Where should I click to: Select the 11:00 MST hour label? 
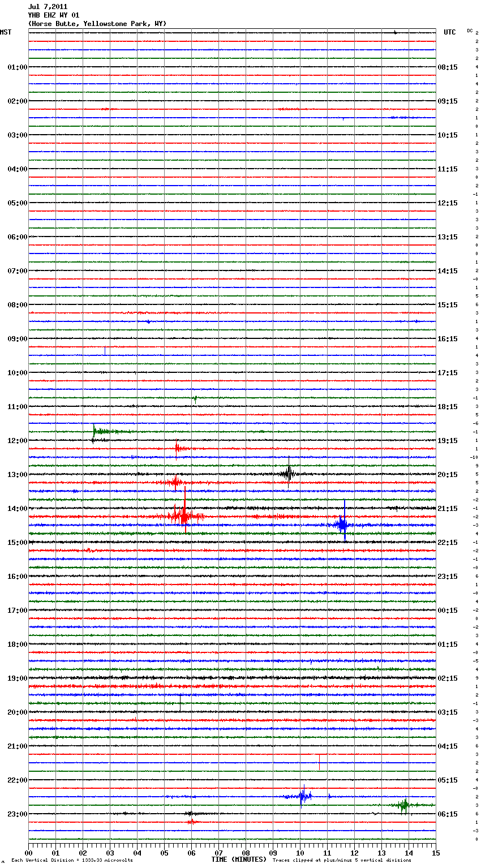tap(17, 407)
